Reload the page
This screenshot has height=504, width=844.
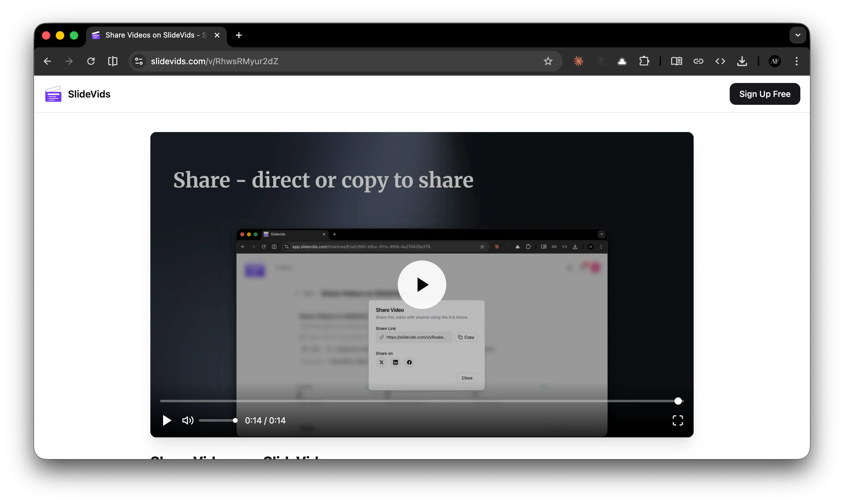pyautogui.click(x=91, y=61)
